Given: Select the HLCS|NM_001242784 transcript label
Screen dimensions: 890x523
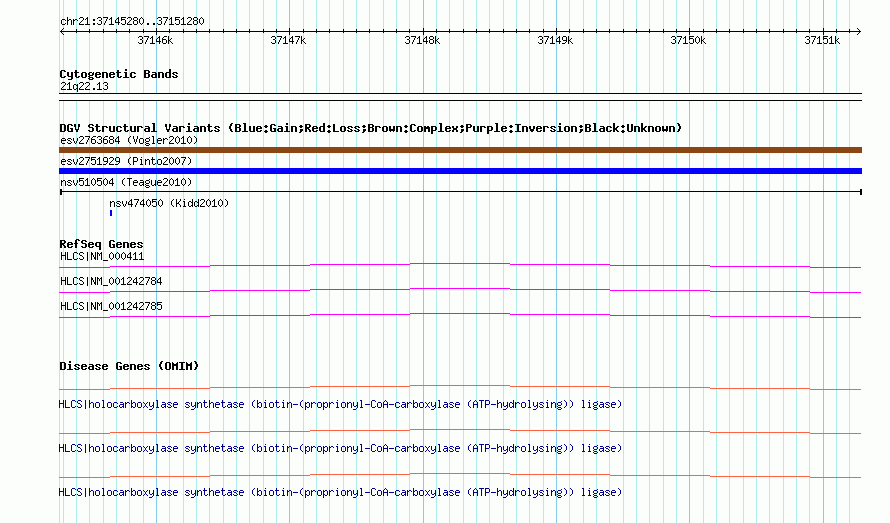Looking at the screenshot, I should [x=111, y=282].
